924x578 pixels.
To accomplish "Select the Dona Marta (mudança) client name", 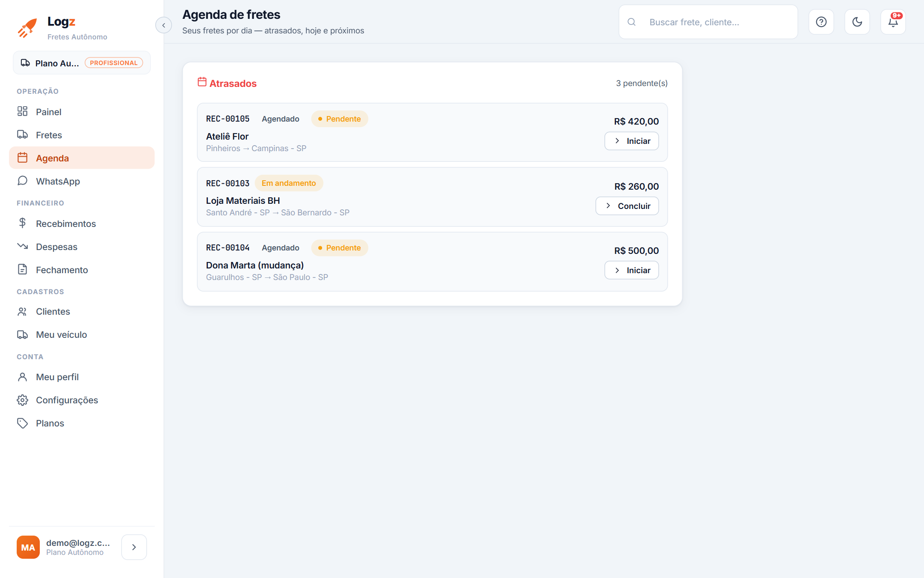I will [255, 265].
